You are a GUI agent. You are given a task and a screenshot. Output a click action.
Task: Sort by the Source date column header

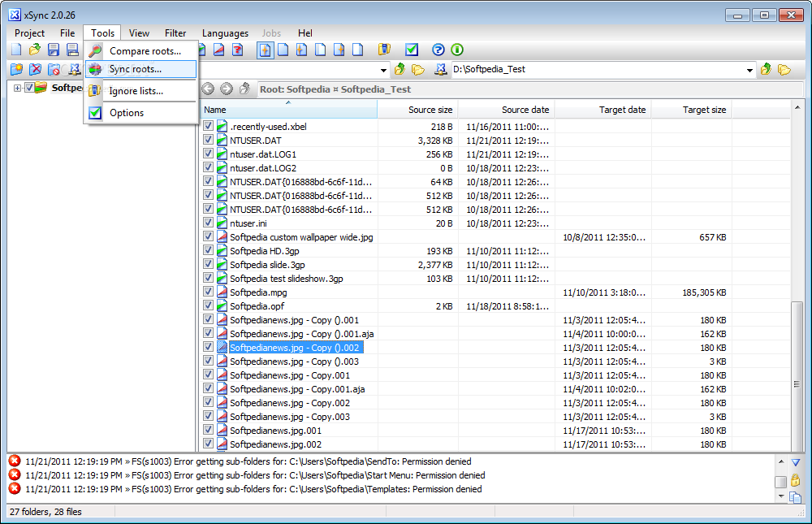point(506,110)
